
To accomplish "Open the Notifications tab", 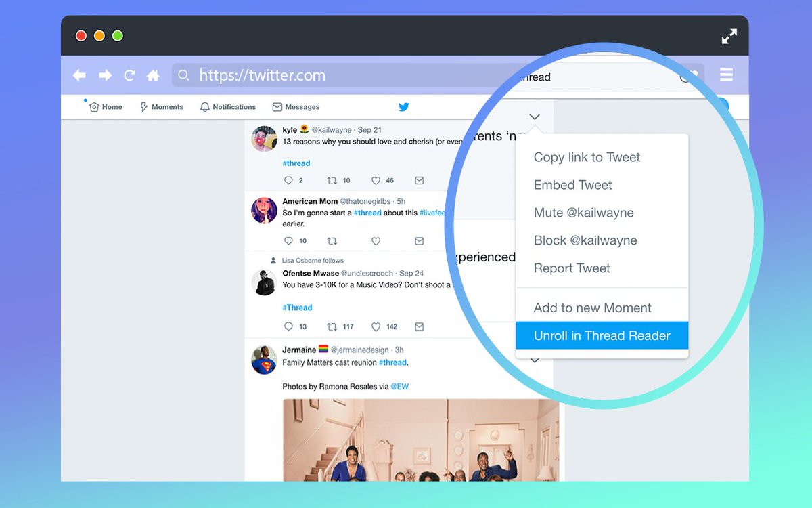I will pyautogui.click(x=228, y=107).
